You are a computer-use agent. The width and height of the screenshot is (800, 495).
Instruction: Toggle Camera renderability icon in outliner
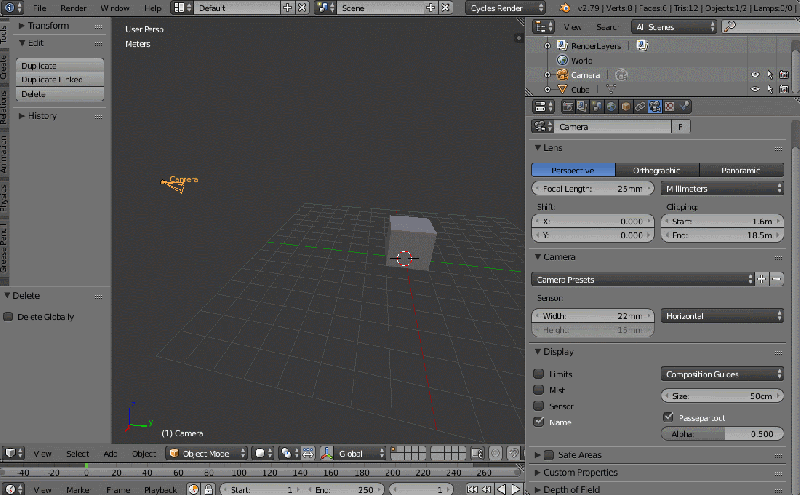[x=784, y=75]
